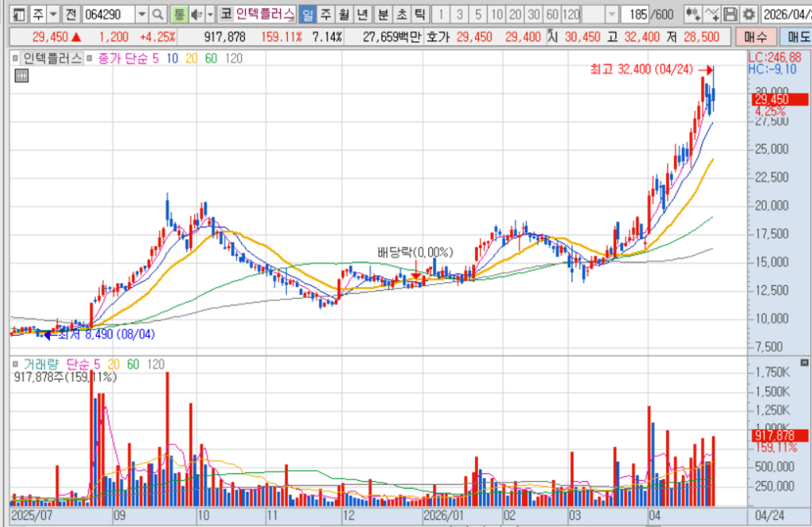Toggle the green 통 button
This screenshot has width=812, height=527.
pyautogui.click(x=178, y=14)
